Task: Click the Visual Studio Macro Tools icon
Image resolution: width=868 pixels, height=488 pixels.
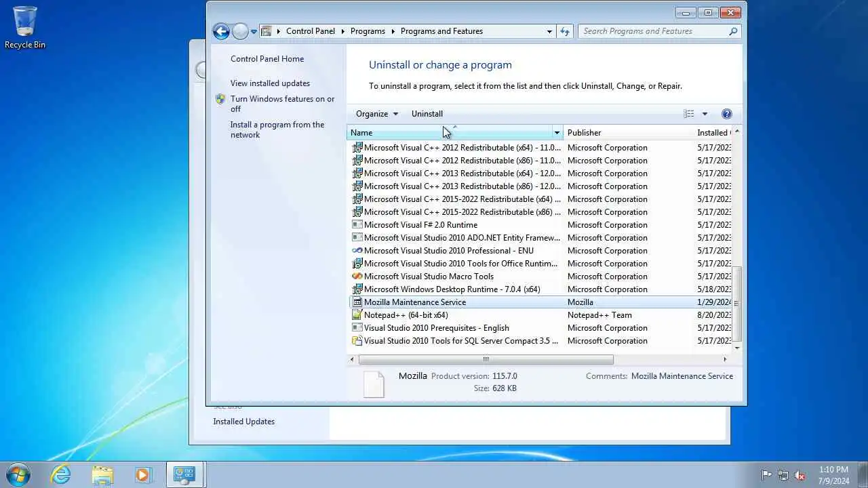Action: pos(357,277)
